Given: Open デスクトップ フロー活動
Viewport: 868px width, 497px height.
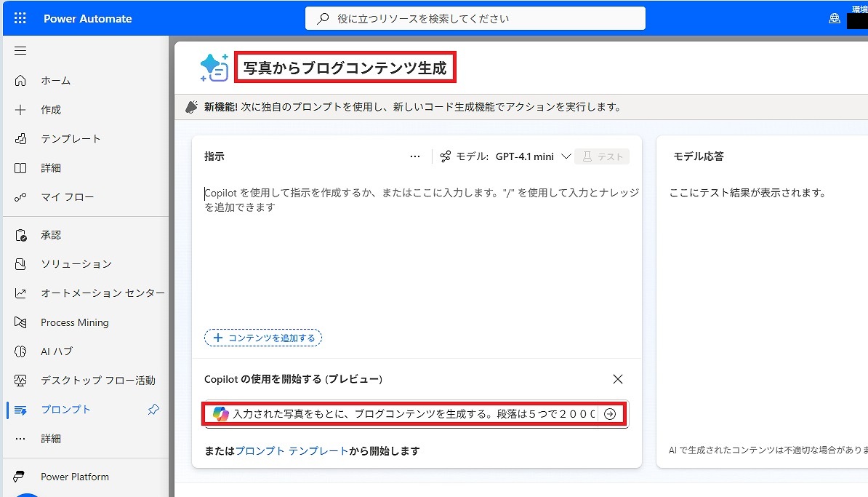Looking at the screenshot, I should tap(97, 381).
